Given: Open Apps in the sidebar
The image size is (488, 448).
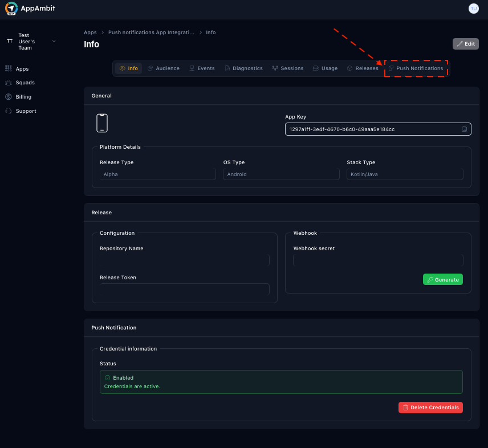Looking at the screenshot, I should (22, 68).
